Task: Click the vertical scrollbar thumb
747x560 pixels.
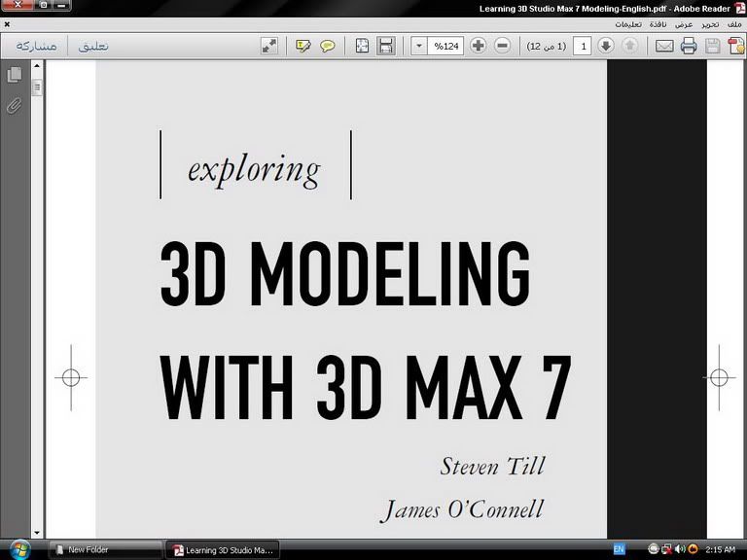Action: pos(37,87)
